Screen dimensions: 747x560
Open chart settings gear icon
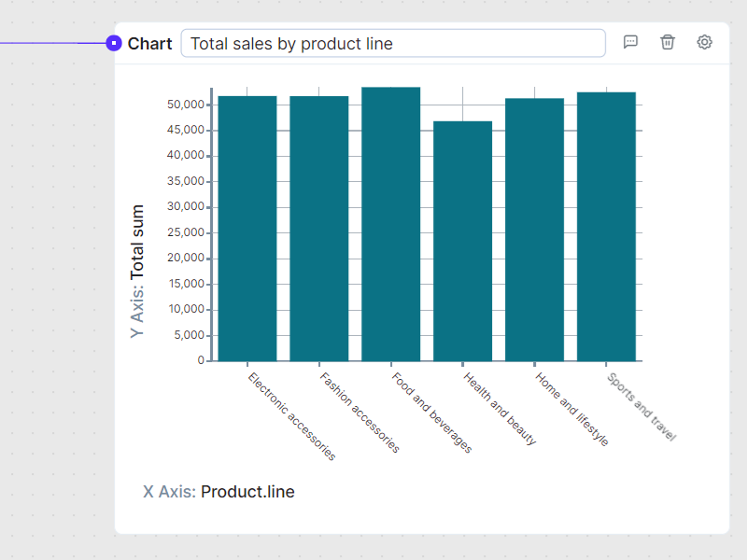point(705,42)
